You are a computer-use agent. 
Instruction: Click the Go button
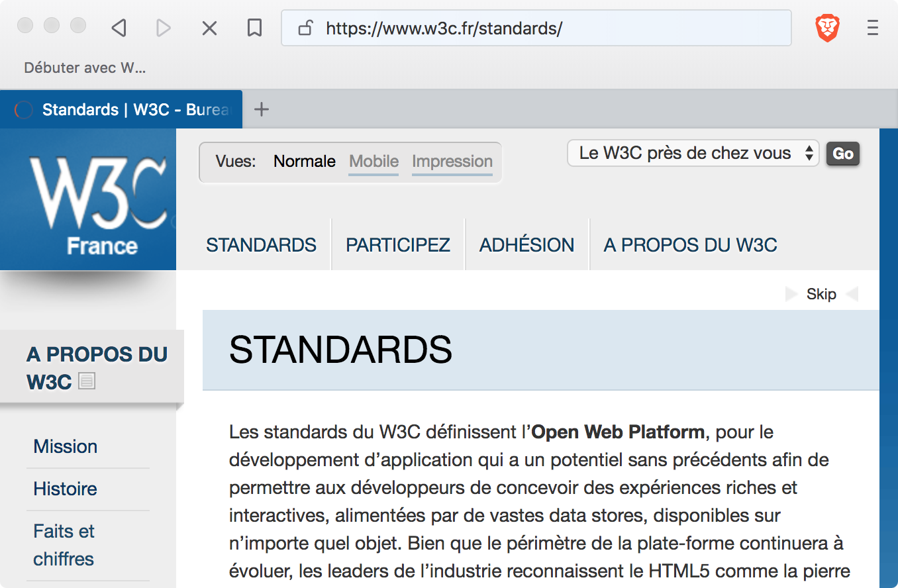tap(842, 154)
